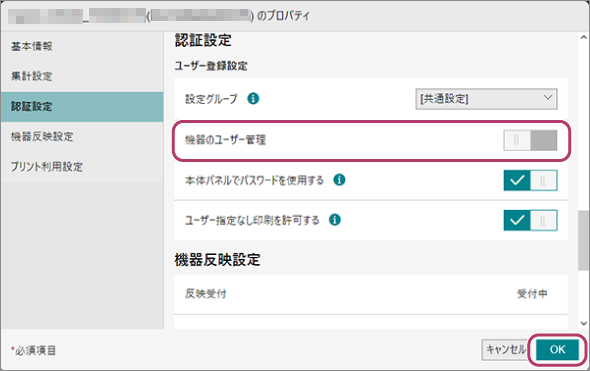Click the 必須項目 note
This screenshot has width=590, height=371.
coord(33,350)
